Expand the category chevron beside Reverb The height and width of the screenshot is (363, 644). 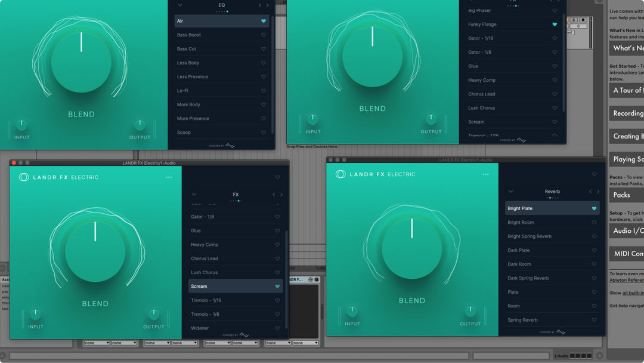510,192
